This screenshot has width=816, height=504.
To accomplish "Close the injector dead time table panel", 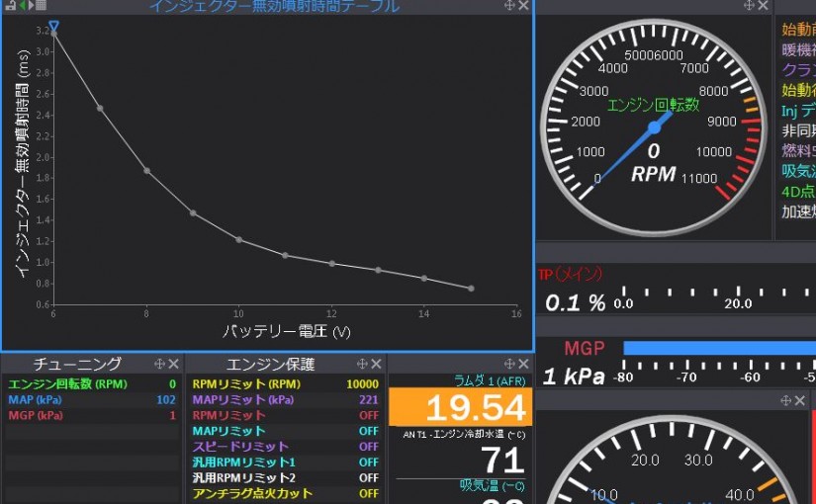I will coord(523,5).
